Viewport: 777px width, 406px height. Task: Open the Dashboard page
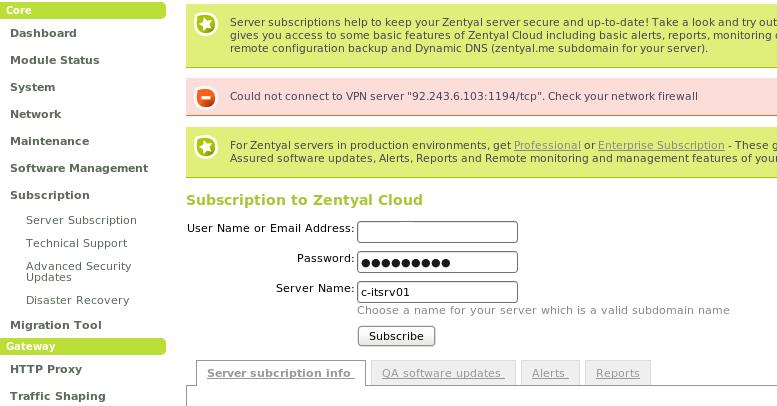click(x=43, y=33)
